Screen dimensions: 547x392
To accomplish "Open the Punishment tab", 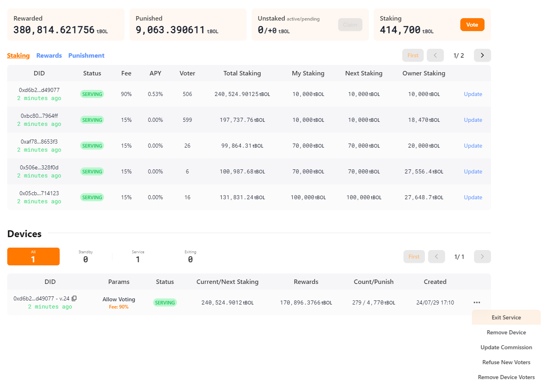I will [x=86, y=56].
